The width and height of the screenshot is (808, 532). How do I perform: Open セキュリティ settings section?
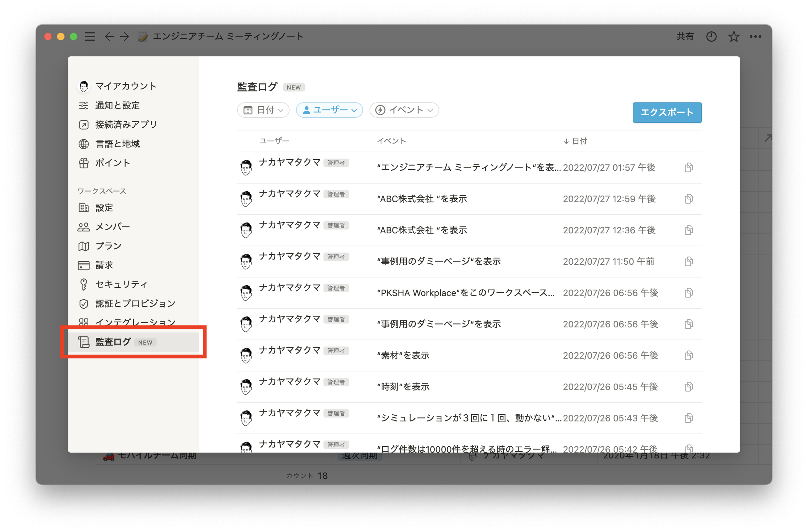point(121,284)
